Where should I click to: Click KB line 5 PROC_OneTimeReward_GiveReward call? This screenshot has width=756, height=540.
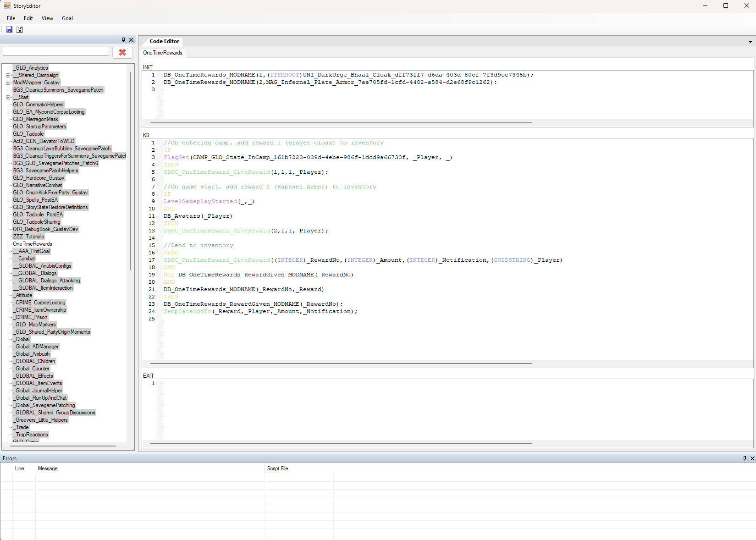click(246, 172)
